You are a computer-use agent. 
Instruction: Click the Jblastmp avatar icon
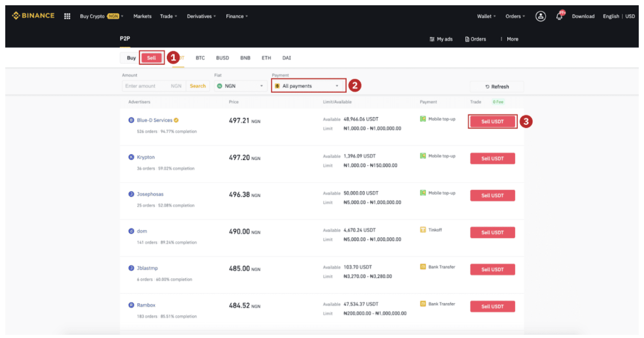132,268
